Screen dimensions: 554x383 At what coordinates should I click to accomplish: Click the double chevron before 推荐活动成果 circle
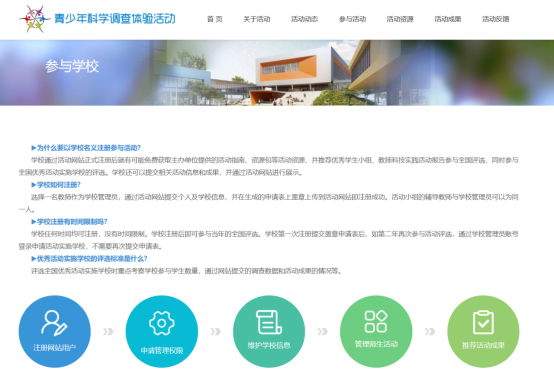(x=430, y=331)
